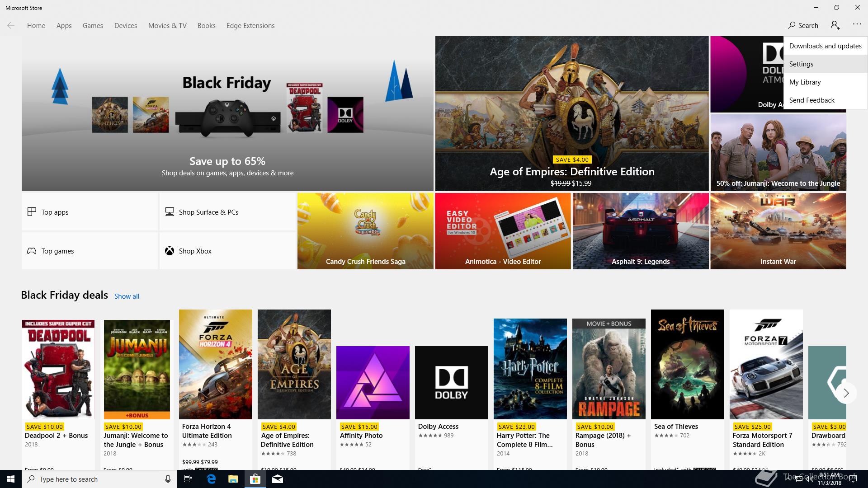This screenshot has height=488, width=868.
Task: Click the Microsoft Store taskbar icon
Action: (255, 479)
